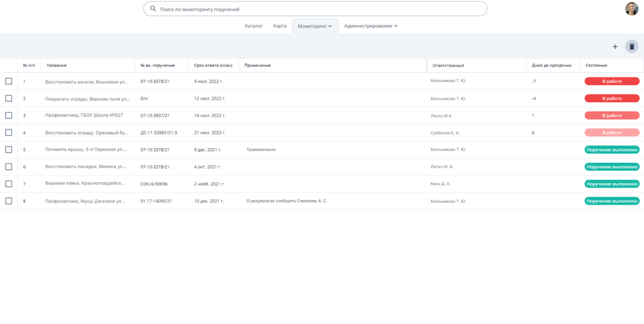The width and height of the screenshot is (644, 324).
Task: Toggle the checkbox for row 6
Action: point(9,167)
